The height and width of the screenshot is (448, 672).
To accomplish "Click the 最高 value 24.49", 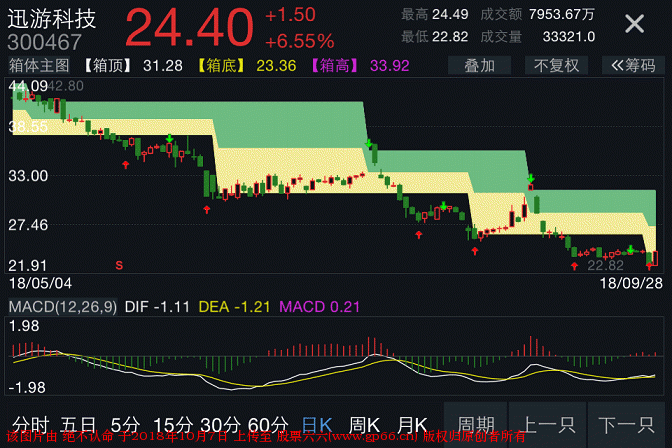I will [x=450, y=15].
